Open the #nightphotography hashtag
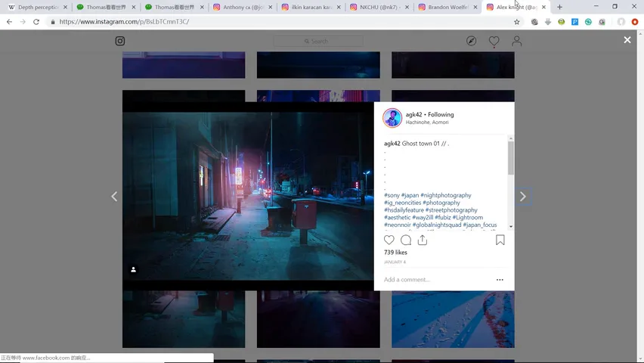644x363 pixels. [x=446, y=195]
